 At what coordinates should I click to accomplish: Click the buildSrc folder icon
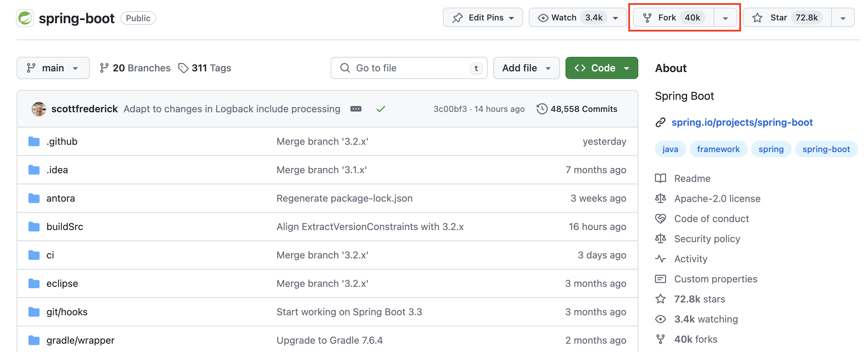coord(34,227)
